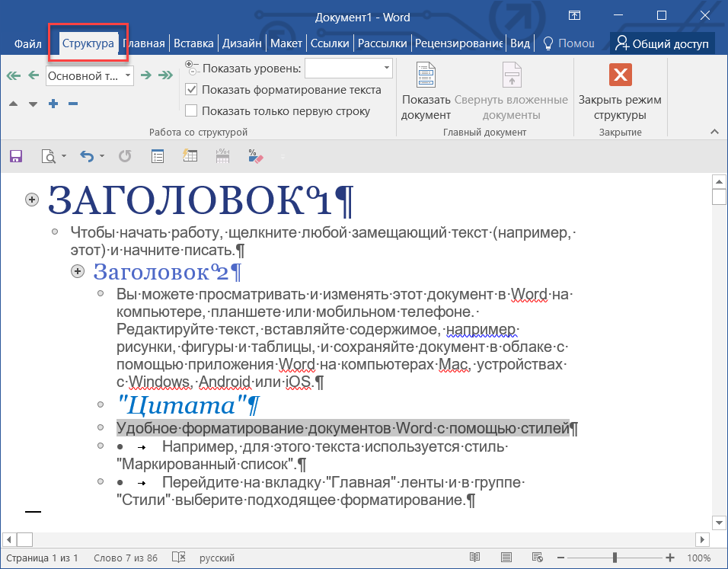Undo last action in quick access toolbar

(x=87, y=156)
